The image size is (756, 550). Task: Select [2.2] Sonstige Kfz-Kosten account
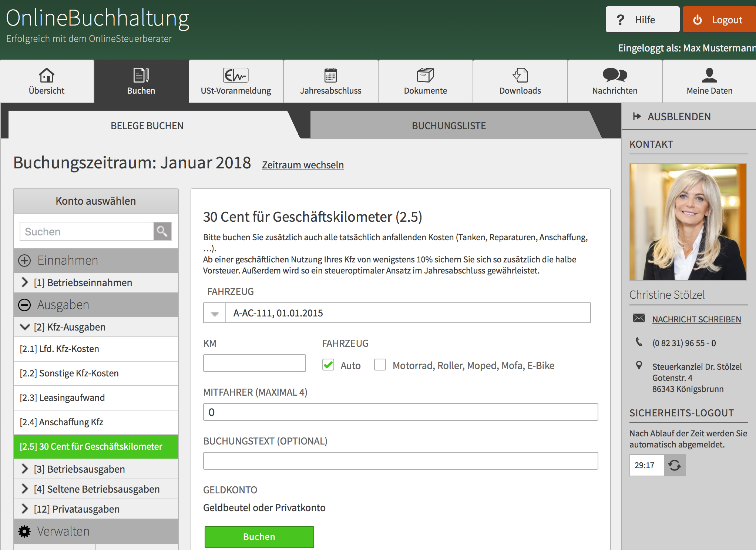pos(96,373)
